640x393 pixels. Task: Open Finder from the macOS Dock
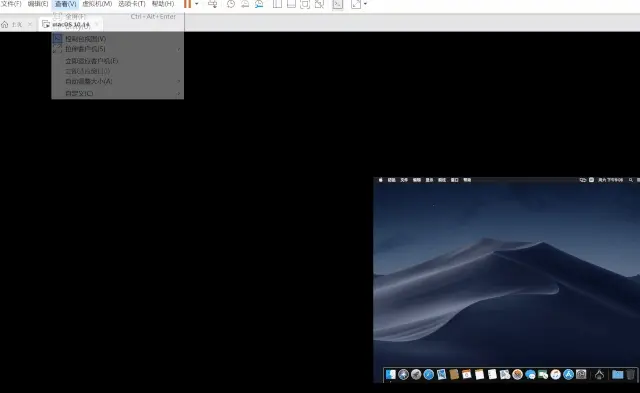(x=391, y=374)
